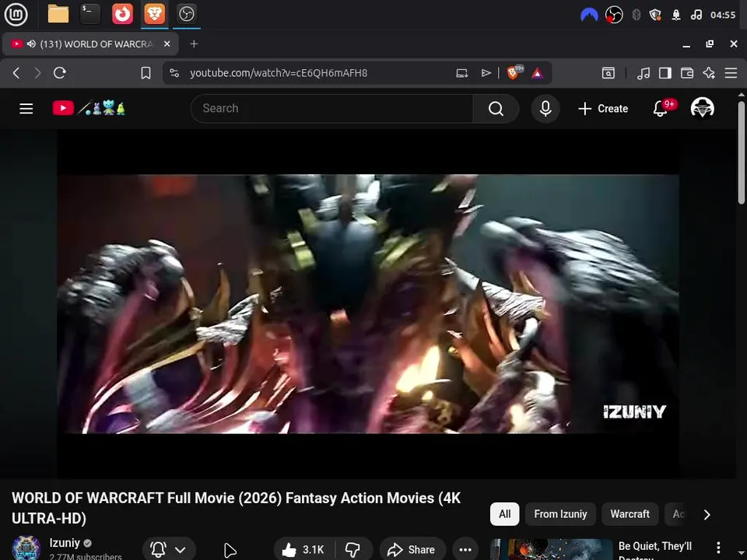This screenshot has width=747, height=560.
Task: Click the play arrow icon beside the subscribe bell
Action: 230,550
